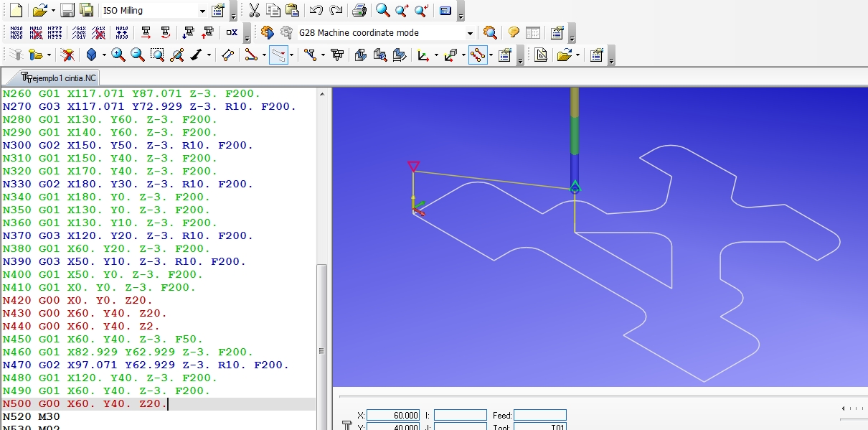The height and width of the screenshot is (430, 868).
Task: Click the Remove block numbers icon with red X
Action: click(36, 32)
